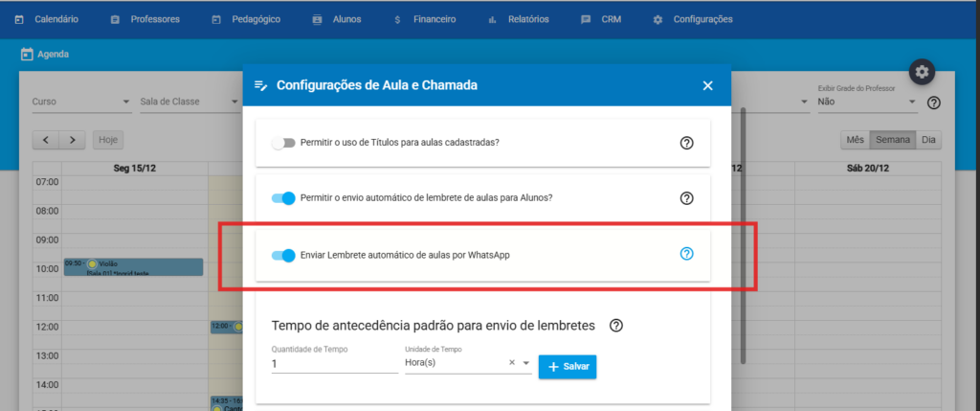Enable titles for registered lessons toggle
This screenshot has width=980, height=411.
(x=283, y=143)
